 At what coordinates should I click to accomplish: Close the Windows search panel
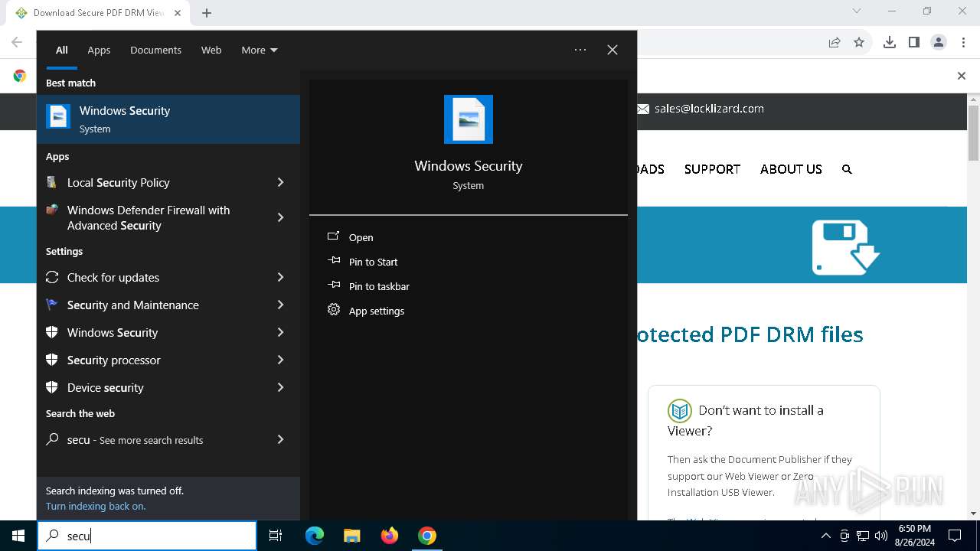[612, 50]
